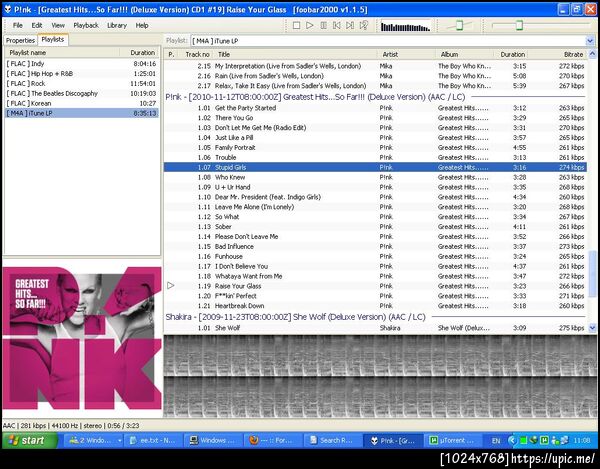
Task: Click the now-playing arrow indicator icon
Action: (x=171, y=285)
